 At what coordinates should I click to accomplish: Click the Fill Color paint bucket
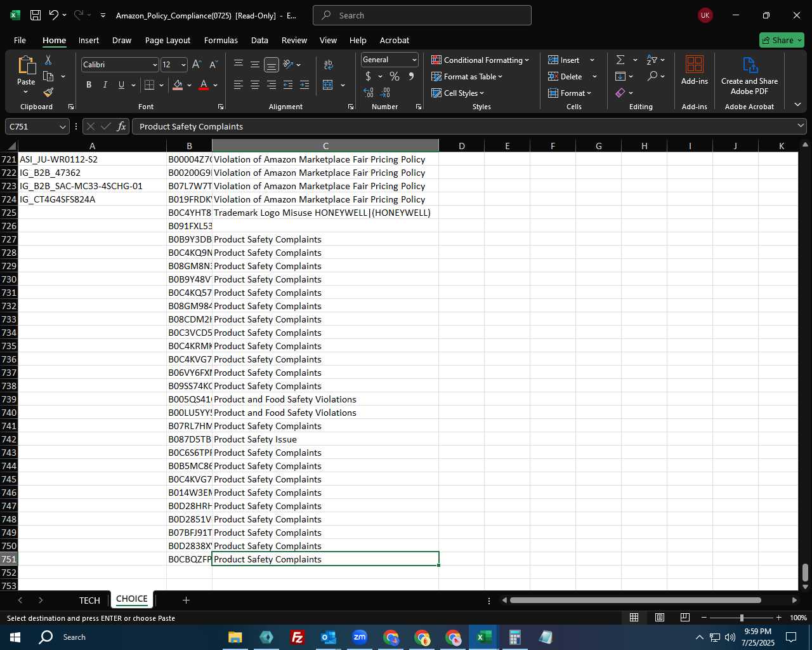pos(178,85)
